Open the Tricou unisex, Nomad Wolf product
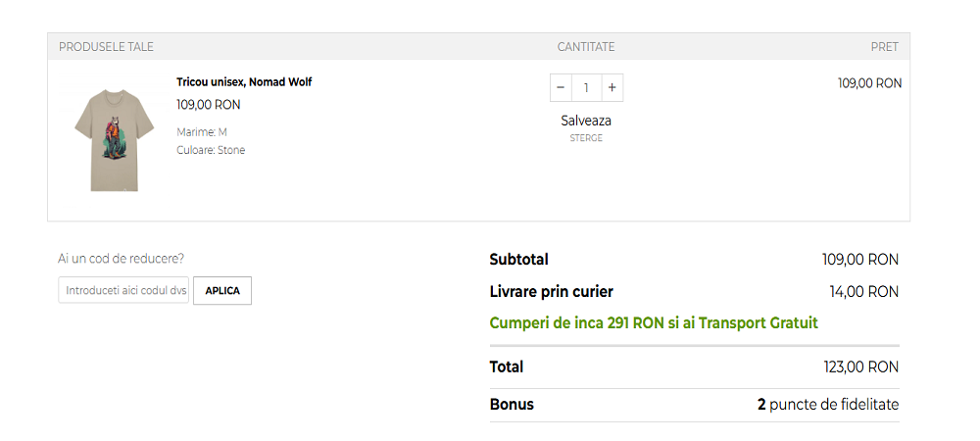The height and width of the screenshot is (441, 980). [x=244, y=82]
